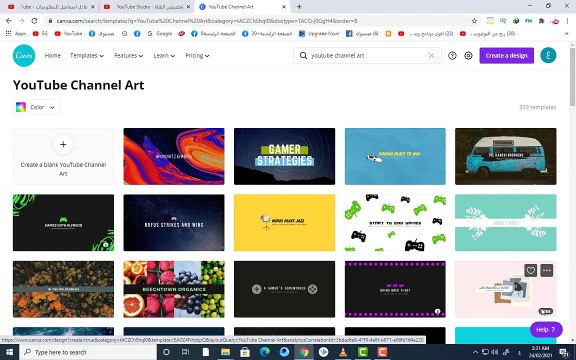Open the blue car template
The height and width of the screenshot is (360, 576).
point(395,156)
